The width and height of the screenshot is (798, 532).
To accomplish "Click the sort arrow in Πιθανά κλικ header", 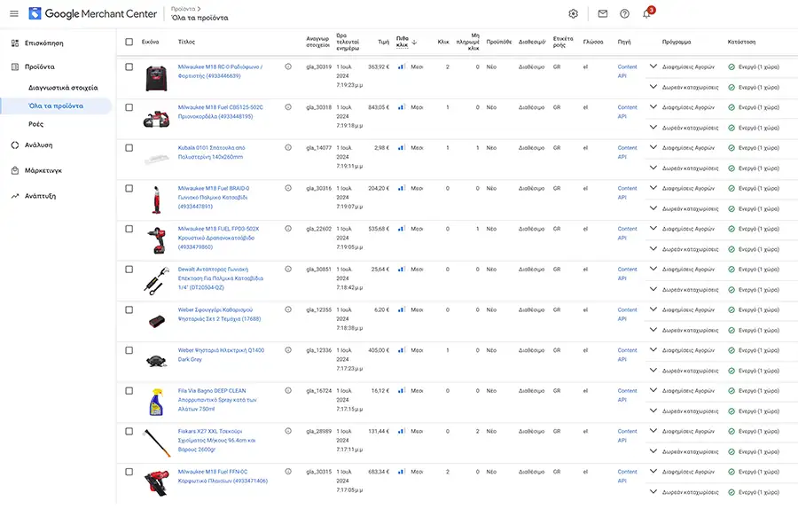I will tap(414, 43).
